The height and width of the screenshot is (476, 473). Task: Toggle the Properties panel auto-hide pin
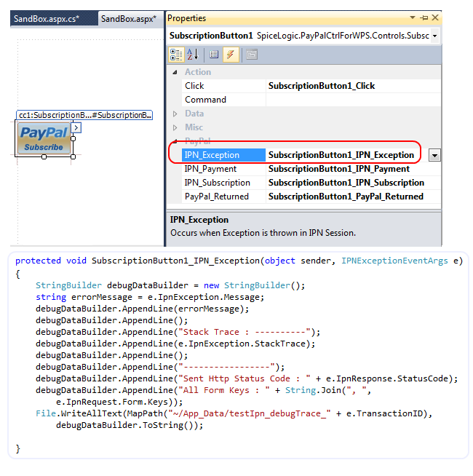tap(424, 18)
